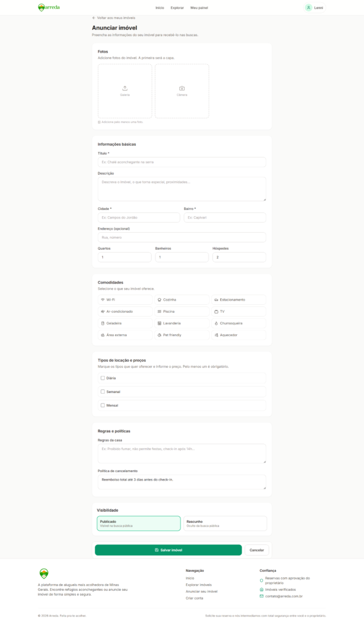Select the Wi-Fi amenity chip
The width and height of the screenshot is (364, 627).
click(x=125, y=299)
